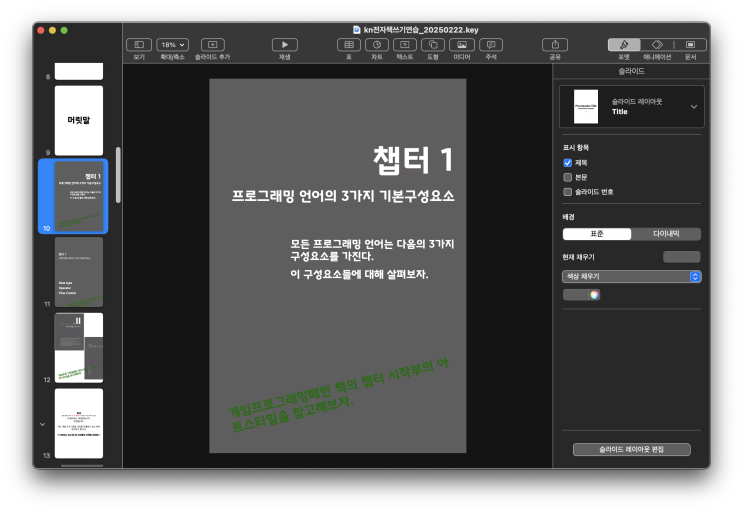The height and width of the screenshot is (512, 743).
Task: Add a comment using 주석 icon
Action: [x=491, y=45]
